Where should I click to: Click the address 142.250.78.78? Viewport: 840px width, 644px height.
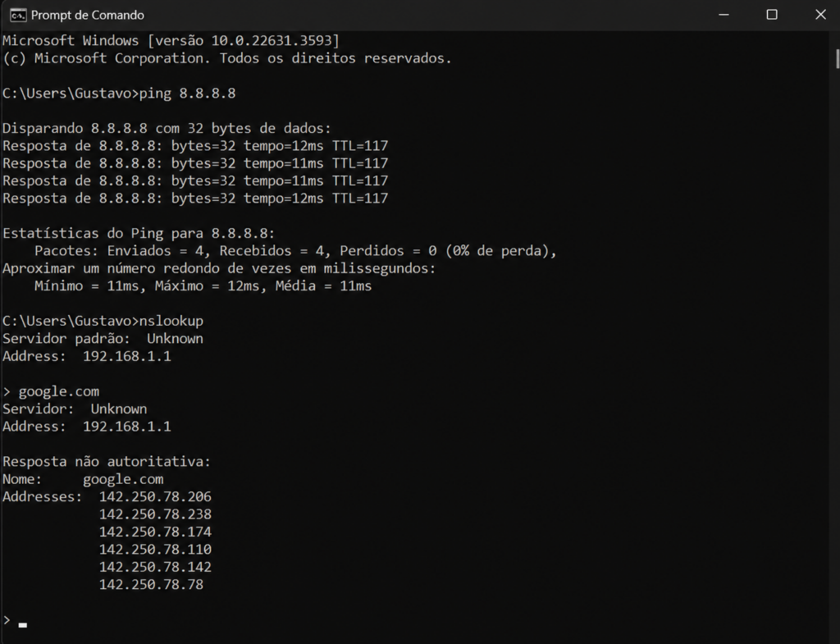tap(151, 585)
